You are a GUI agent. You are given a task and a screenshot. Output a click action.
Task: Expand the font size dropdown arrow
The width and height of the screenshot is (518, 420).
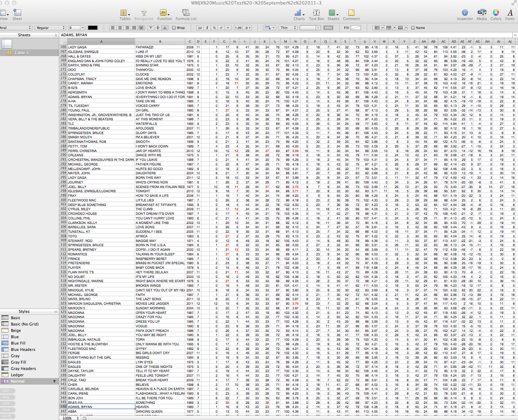pyautogui.click(x=83, y=28)
